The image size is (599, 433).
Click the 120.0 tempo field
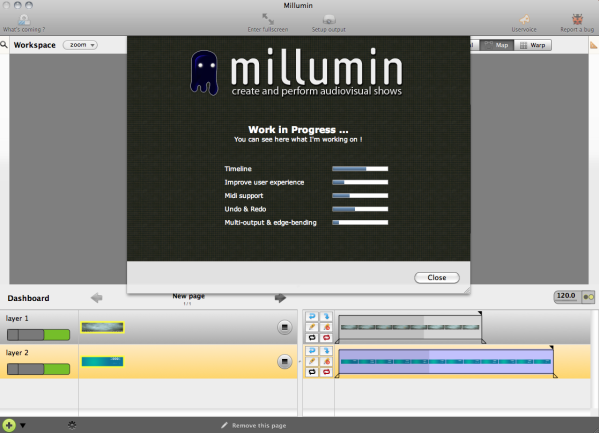pos(566,296)
